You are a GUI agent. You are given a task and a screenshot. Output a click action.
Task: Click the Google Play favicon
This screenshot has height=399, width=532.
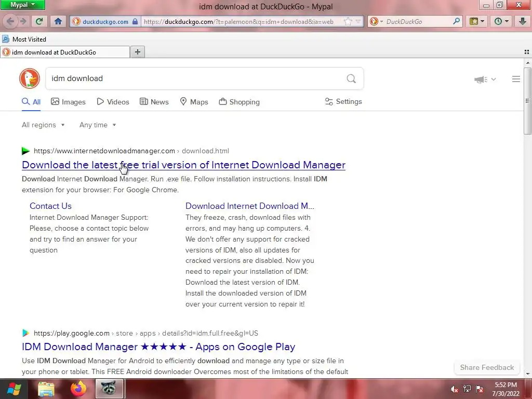[x=26, y=333]
